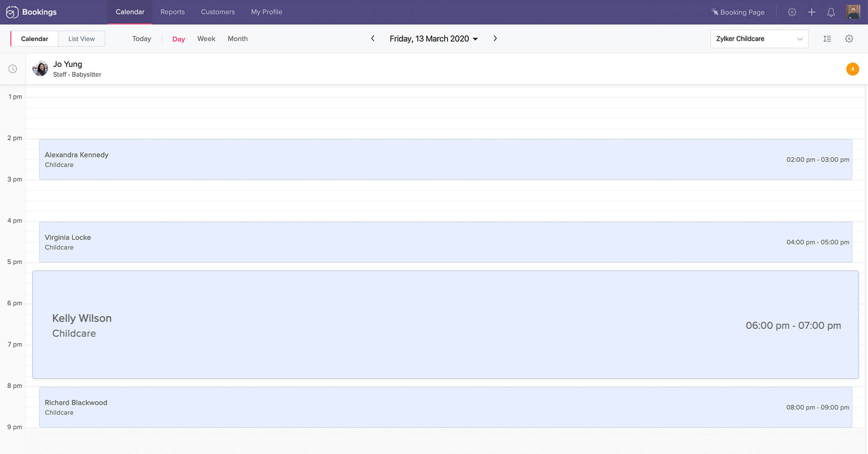This screenshot has height=454, width=868.
Task: Open settings gear in top navigation bar
Action: click(792, 12)
